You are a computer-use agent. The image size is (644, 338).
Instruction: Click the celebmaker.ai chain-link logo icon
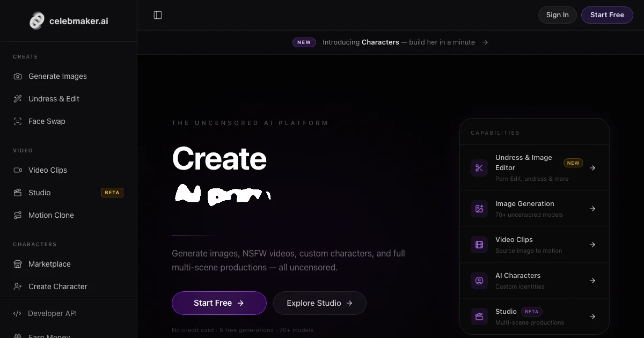pos(36,21)
